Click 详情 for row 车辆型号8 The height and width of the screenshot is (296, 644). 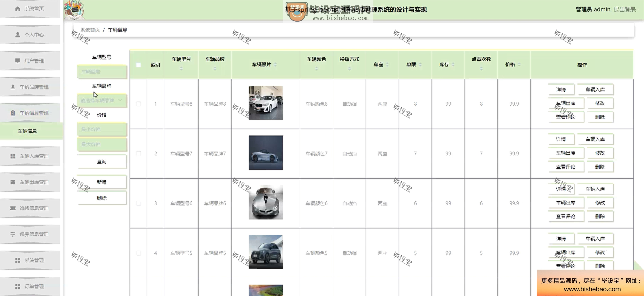(561, 89)
